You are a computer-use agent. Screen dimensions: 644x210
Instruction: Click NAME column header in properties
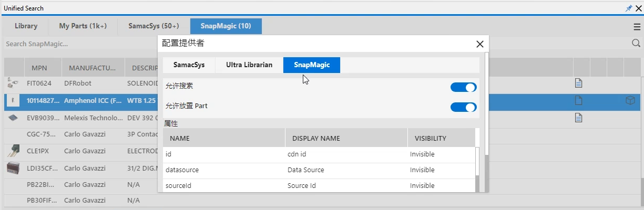click(x=224, y=138)
